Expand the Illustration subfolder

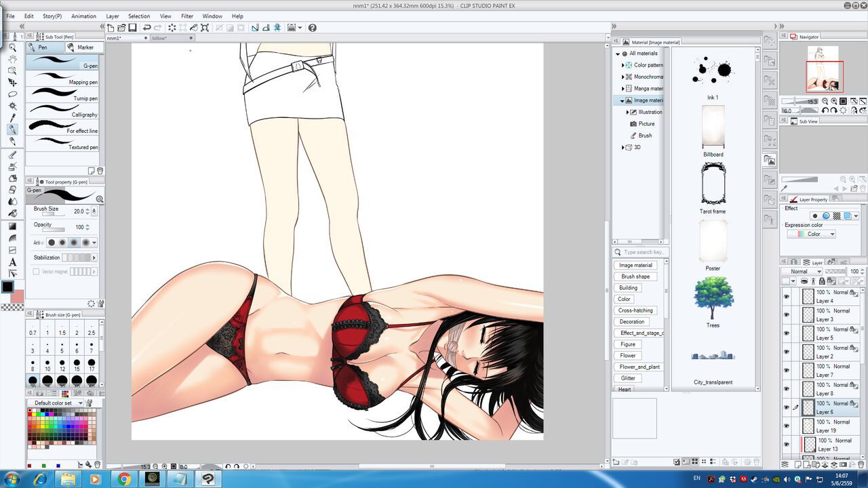click(x=627, y=112)
